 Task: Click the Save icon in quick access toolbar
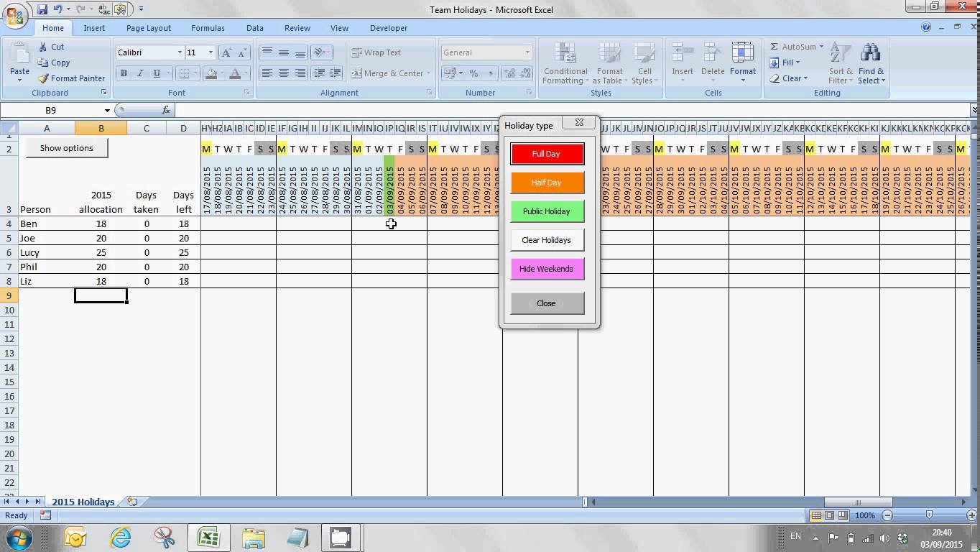[x=42, y=9]
